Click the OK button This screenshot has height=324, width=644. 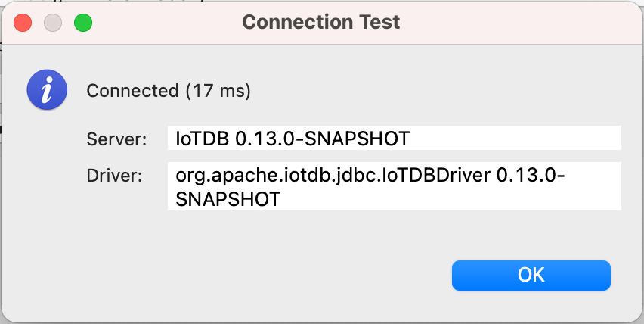tap(531, 275)
